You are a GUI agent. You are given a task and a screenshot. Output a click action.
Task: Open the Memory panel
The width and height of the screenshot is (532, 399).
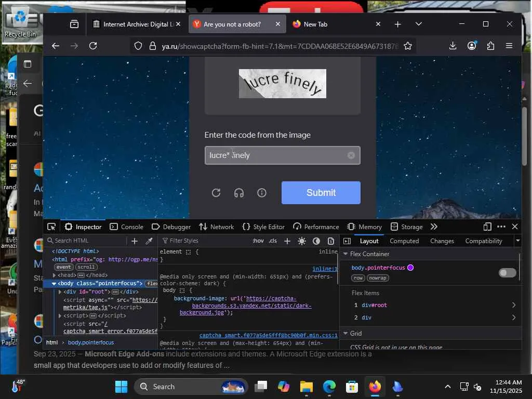[365, 227]
